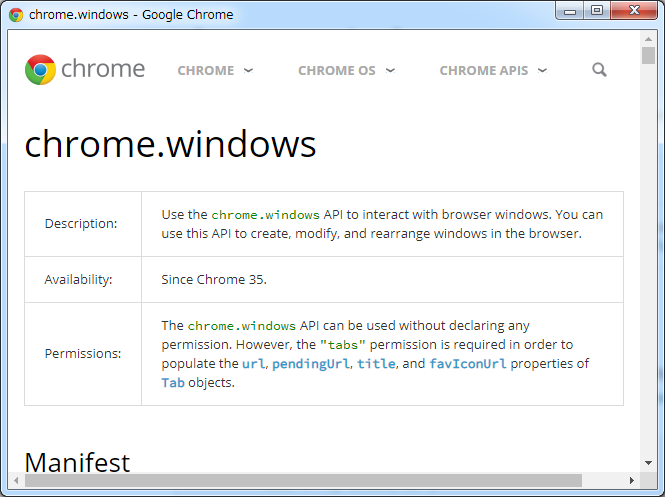Minimize the Google Chrome window
This screenshot has height=497, width=665.
[x=570, y=10]
